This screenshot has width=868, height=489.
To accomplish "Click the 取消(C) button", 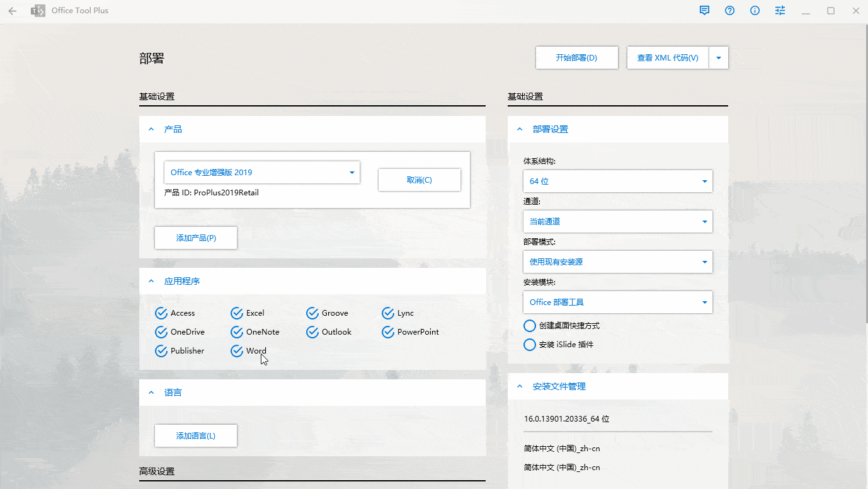I will (420, 180).
